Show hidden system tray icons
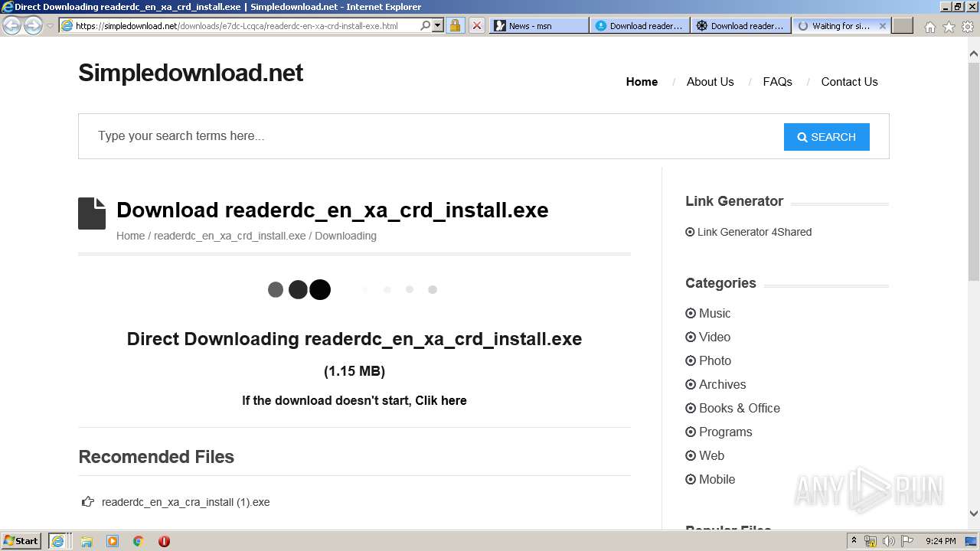The image size is (980, 551). 854,541
